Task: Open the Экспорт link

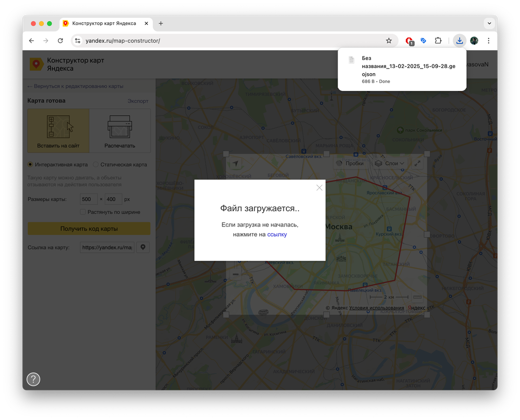Action: click(138, 101)
